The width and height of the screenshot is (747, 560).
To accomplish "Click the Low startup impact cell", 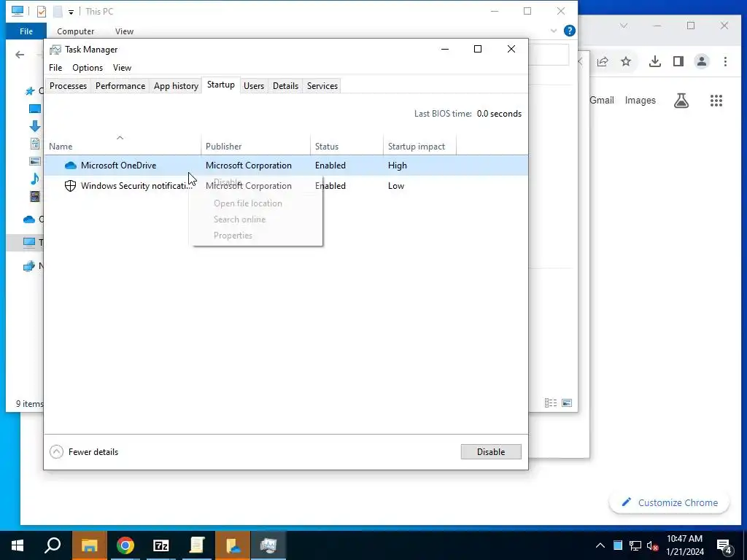I will pyautogui.click(x=396, y=186).
